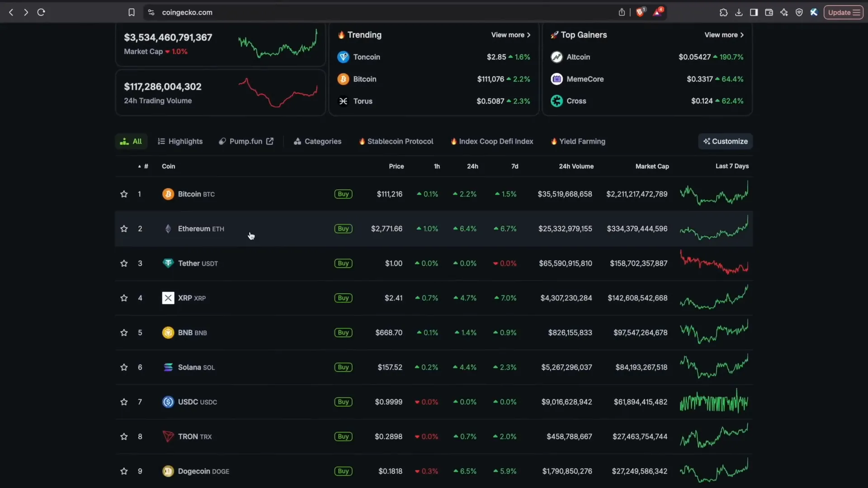Click the Ethereum logo icon

tap(168, 229)
